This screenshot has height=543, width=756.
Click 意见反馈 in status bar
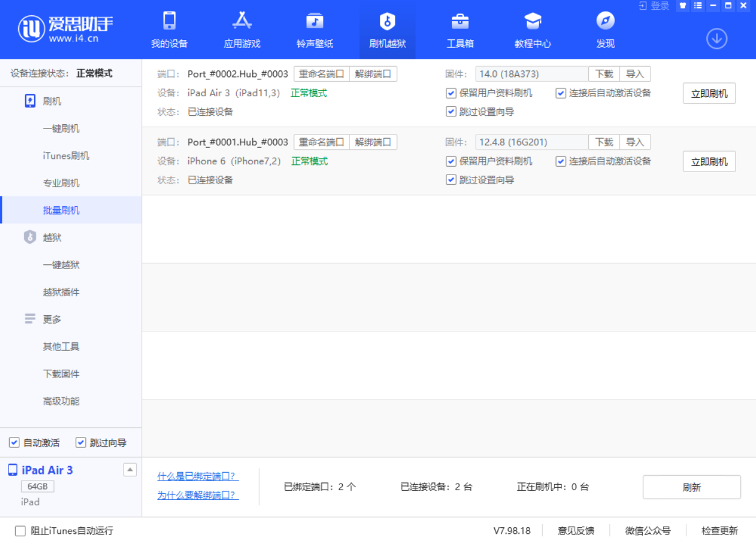pyautogui.click(x=576, y=531)
